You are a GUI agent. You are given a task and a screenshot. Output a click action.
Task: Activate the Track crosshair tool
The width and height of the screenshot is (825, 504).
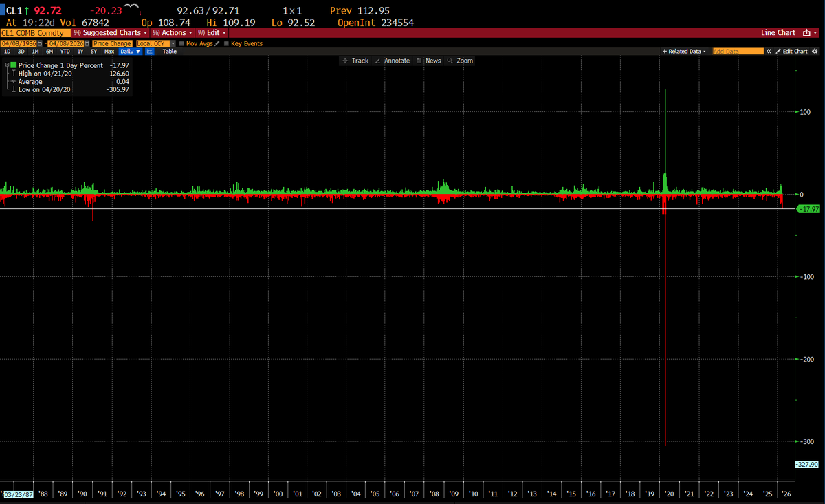tap(355, 61)
